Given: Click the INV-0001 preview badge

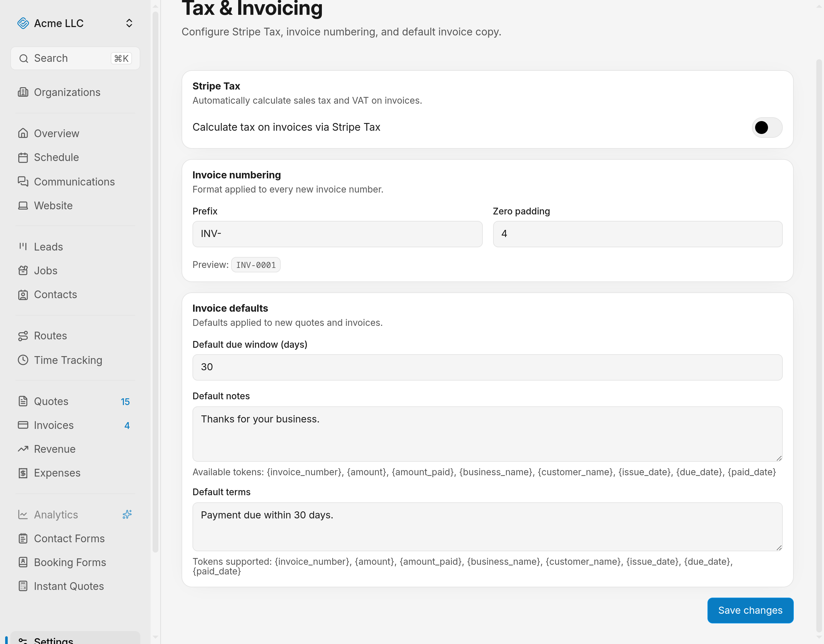Looking at the screenshot, I should pyautogui.click(x=256, y=265).
